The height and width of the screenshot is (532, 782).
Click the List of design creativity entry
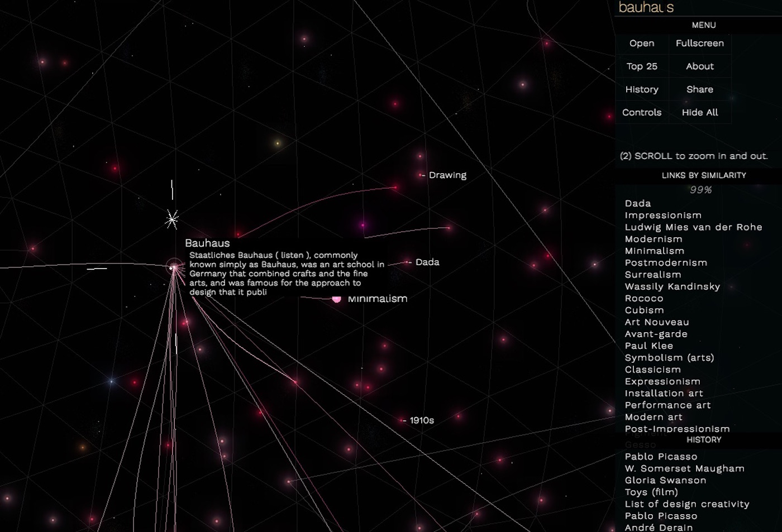coord(687,504)
